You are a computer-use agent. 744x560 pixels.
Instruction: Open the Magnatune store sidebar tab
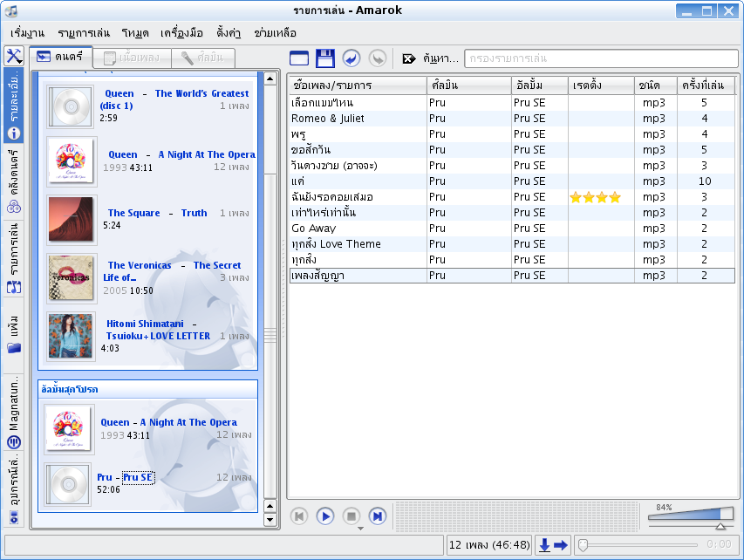(13, 413)
